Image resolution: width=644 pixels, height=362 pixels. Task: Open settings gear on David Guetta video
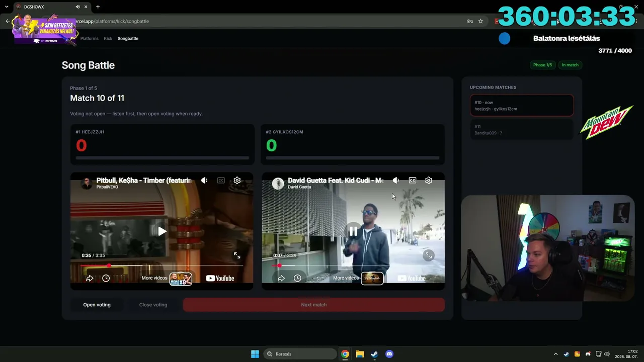[x=429, y=180]
